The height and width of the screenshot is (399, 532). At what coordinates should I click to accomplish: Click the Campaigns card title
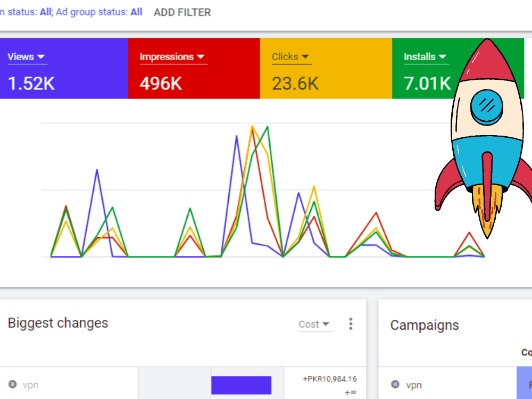425,325
